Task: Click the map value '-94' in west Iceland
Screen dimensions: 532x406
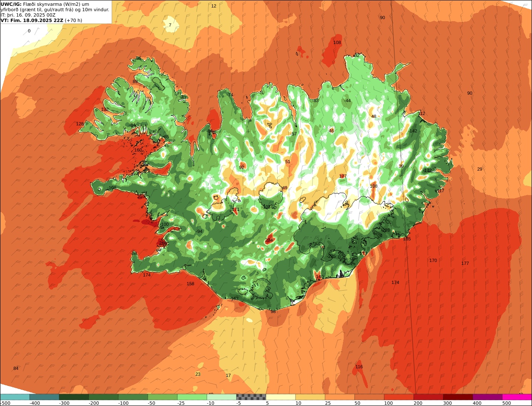Action: point(199,232)
